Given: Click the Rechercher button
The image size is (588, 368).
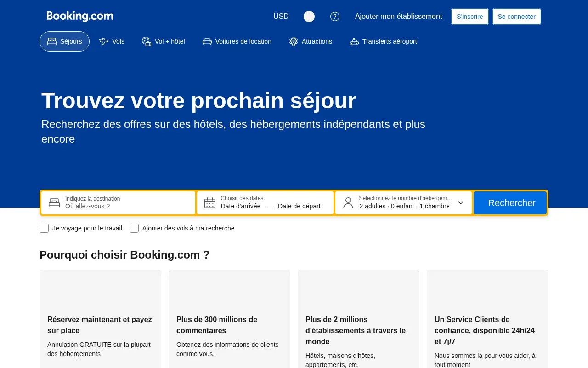Looking at the screenshot, I should pos(510,203).
